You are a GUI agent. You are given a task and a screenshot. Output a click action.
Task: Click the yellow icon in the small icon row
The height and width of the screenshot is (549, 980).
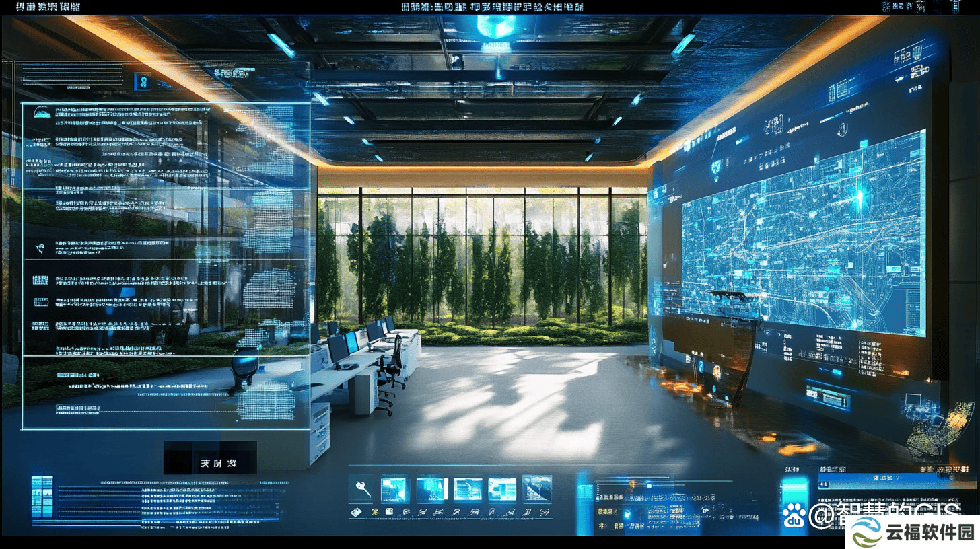[375, 512]
